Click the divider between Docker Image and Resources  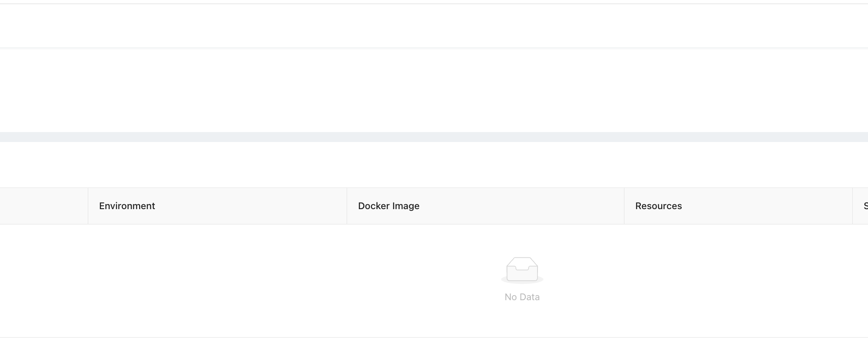[624, 206]
